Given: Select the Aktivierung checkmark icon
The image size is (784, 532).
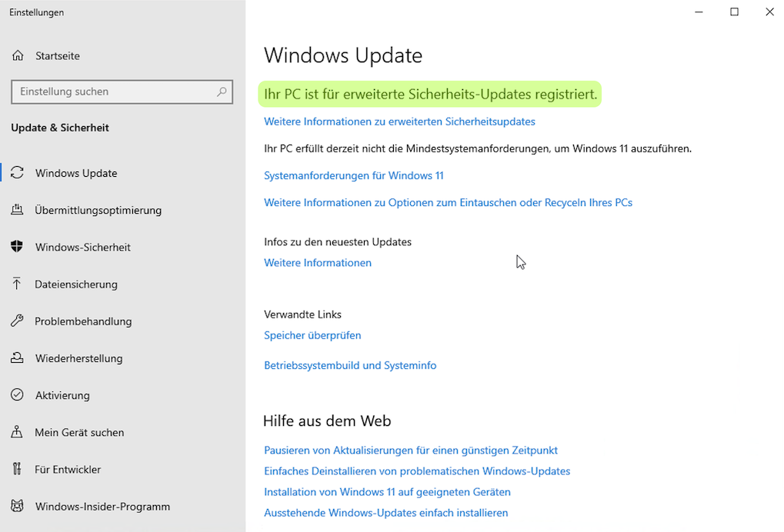Looking at the screenshot, I should [x=17, y=395].
